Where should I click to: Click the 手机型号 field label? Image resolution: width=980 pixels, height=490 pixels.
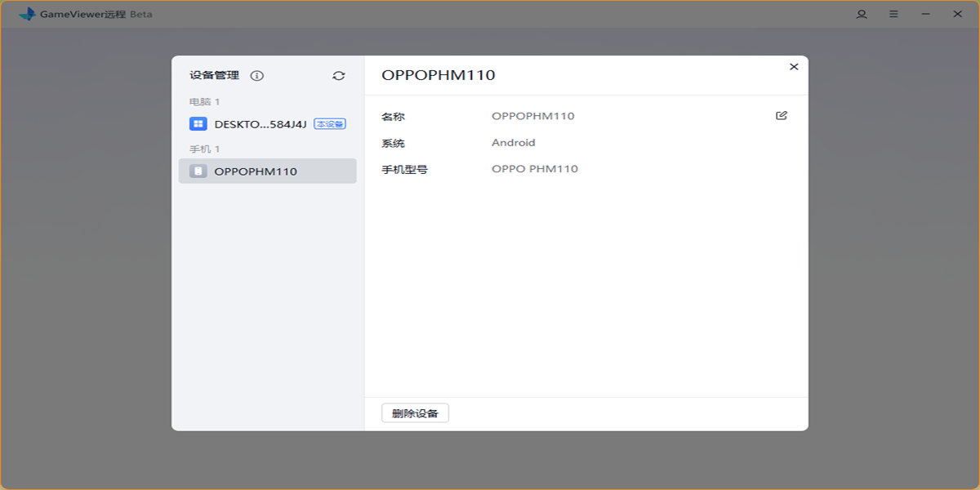click(x=405, y=170)
